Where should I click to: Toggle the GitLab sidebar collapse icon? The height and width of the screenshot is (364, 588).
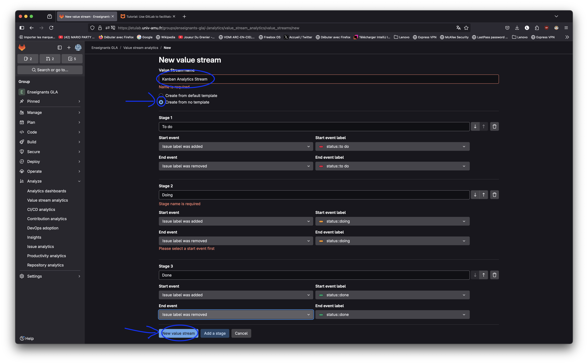60,48
